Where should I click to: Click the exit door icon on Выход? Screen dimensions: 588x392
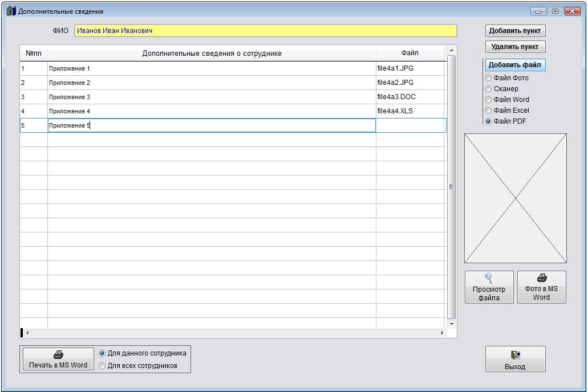click(515, 354)
